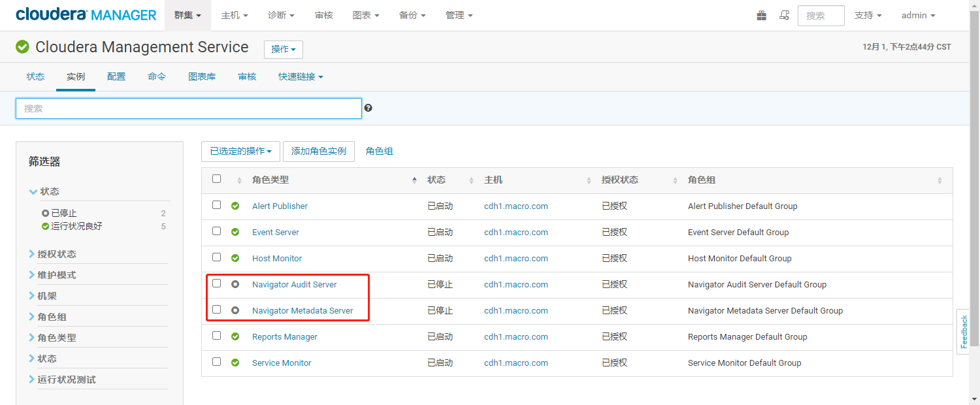This screenshot has height=405, width=980.
Task: Switch to the 图表库 tab
Action: click(x=202, y=76)
